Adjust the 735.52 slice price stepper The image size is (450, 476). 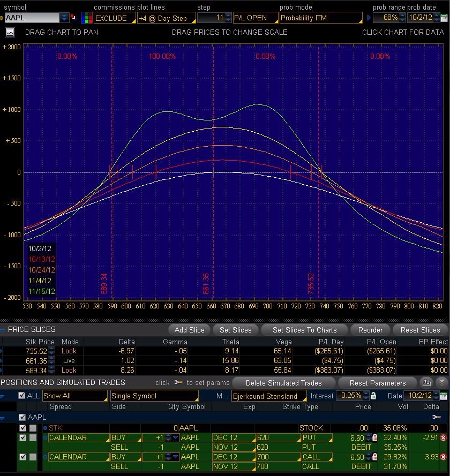[x=52, y=351]
